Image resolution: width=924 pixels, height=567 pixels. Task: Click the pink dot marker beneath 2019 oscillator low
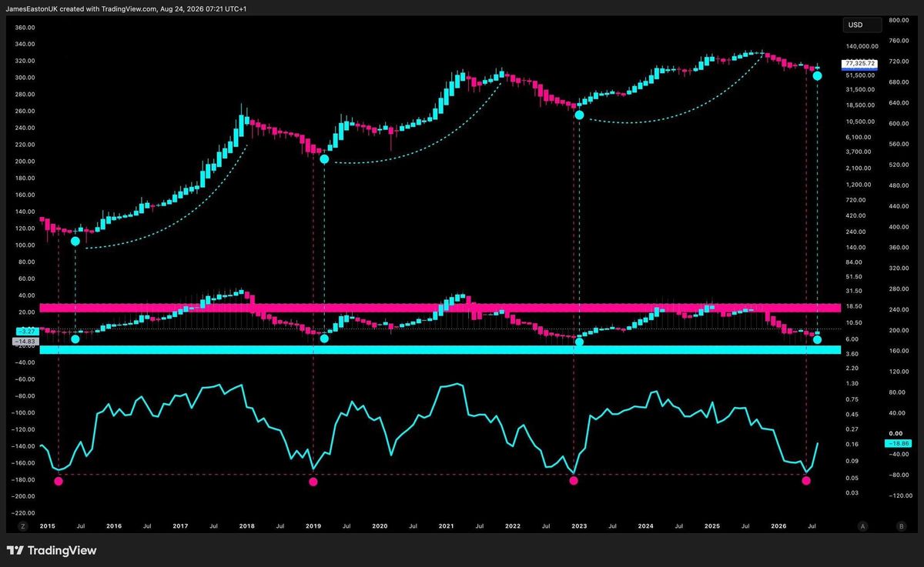click(x=313, y=482)
